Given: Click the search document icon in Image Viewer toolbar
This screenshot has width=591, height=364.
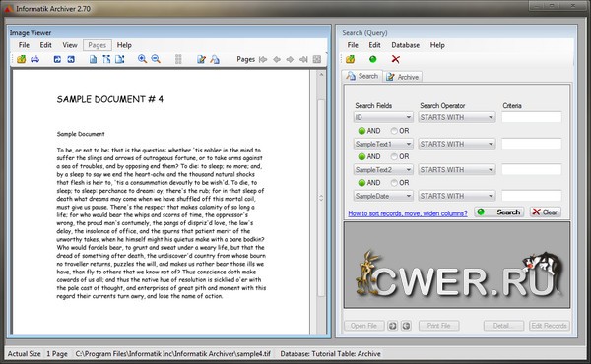Looking at the screenshot, I should pos(215,59).
